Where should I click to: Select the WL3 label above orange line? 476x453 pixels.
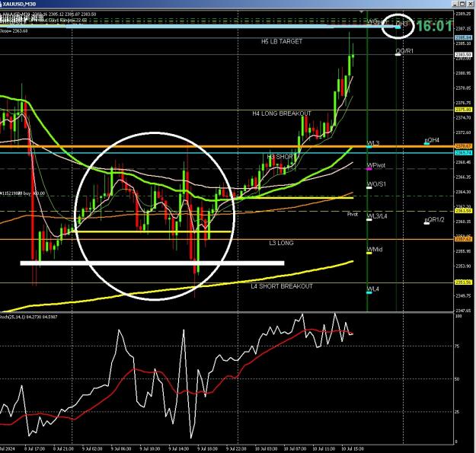click(x=372, y=143)
